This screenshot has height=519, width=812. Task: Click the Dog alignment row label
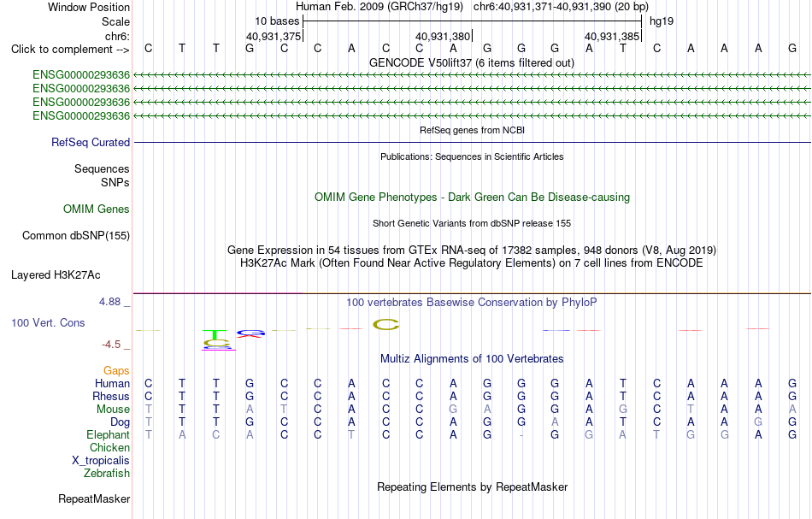(x=120, y=422)
